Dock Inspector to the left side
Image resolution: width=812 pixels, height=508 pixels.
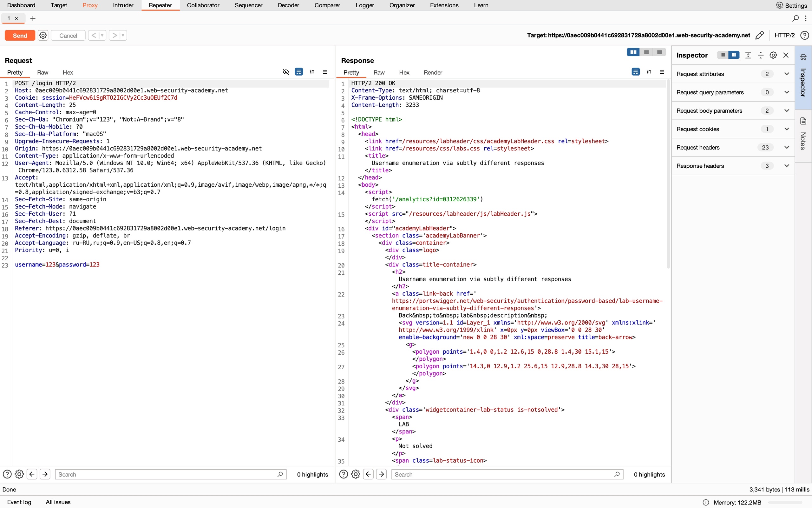[x=723, y=55]
